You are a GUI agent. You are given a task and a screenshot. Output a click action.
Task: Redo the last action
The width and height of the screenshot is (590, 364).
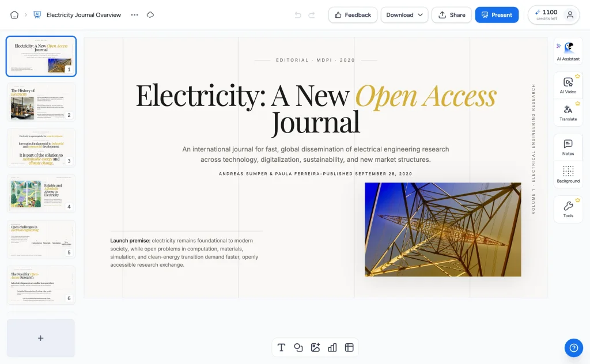click(x=312, y=15)
